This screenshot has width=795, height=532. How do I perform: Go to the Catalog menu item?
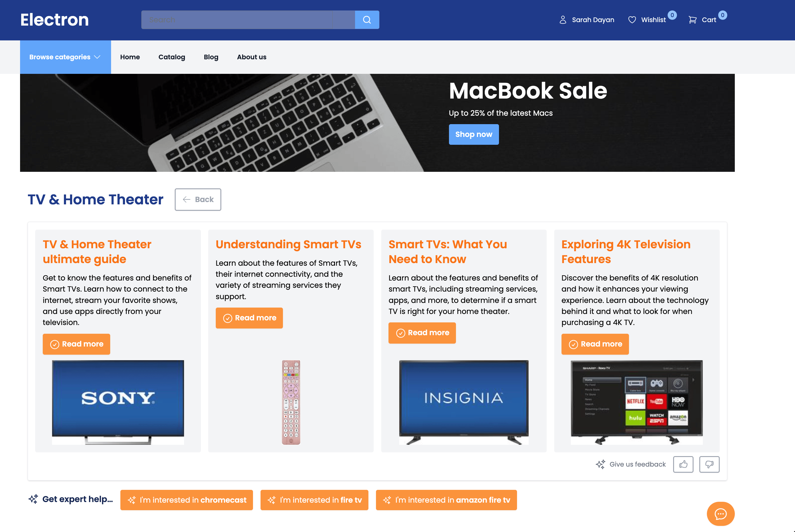172,57
